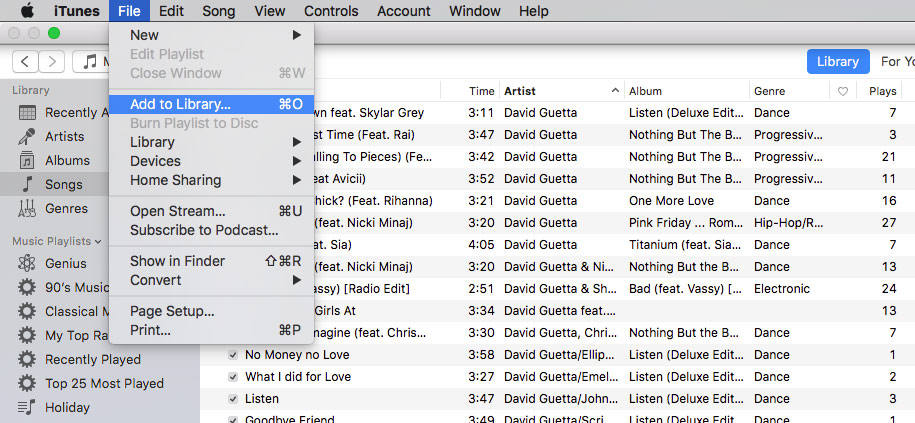
Task: Click the Holiday playlist icon
Action: 27,407
